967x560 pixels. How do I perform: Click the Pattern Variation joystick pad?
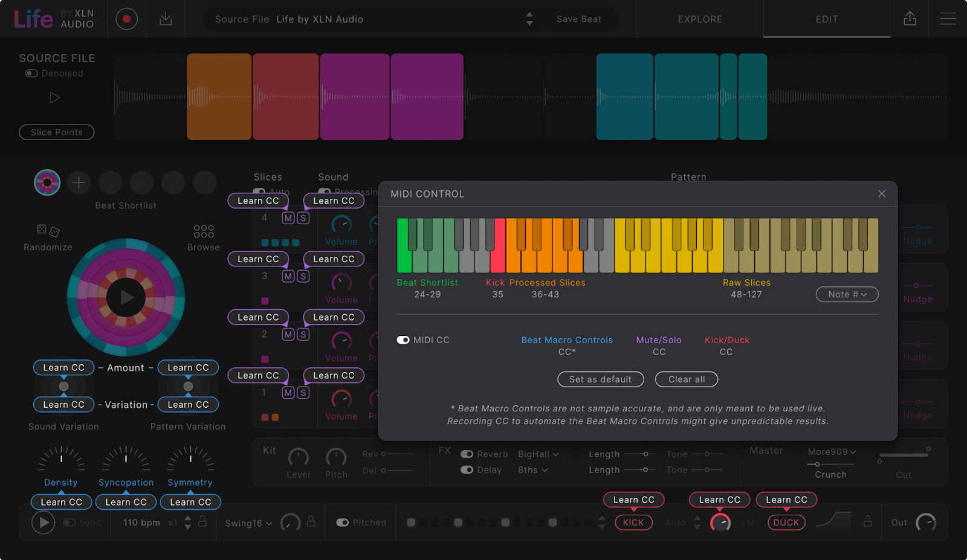188,386
